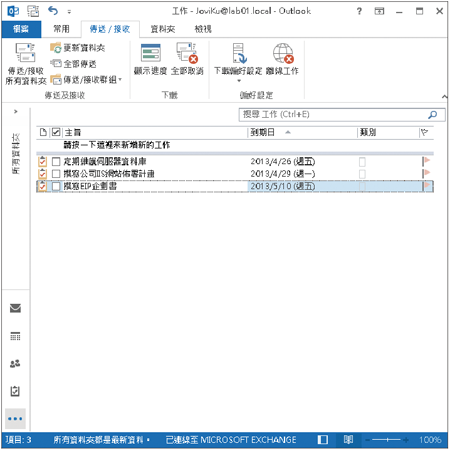Screen dimensions: 450x451
Task: Click Send/Receive All Folders icon
Action: (25, 53)
